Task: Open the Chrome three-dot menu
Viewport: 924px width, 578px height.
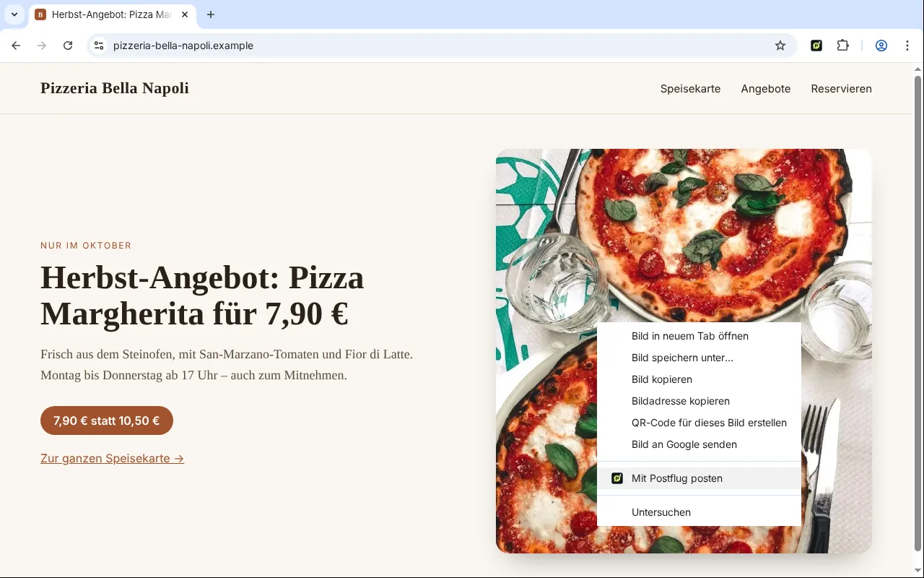Action: (x=907, y=46)
